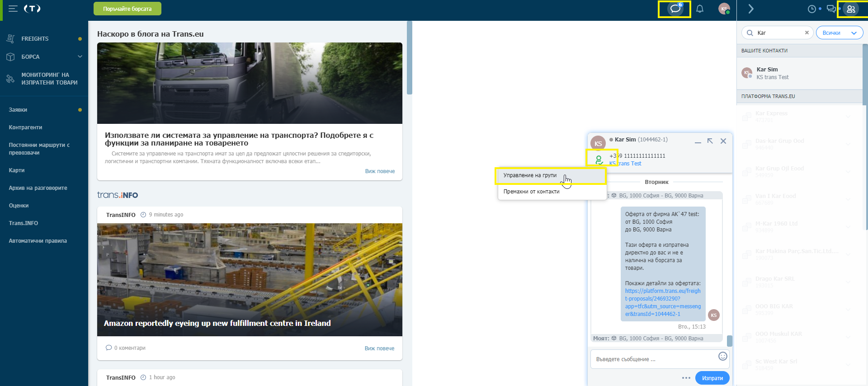The width and height of the screenshot is (868, 386).
Task: Click the Борса box icon
Action: pyautogui.click(x=10, y=57)
